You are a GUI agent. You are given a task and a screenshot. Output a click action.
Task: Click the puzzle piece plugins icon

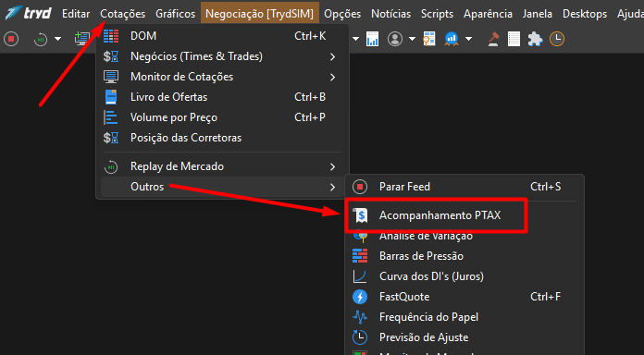tap(535, 39)
